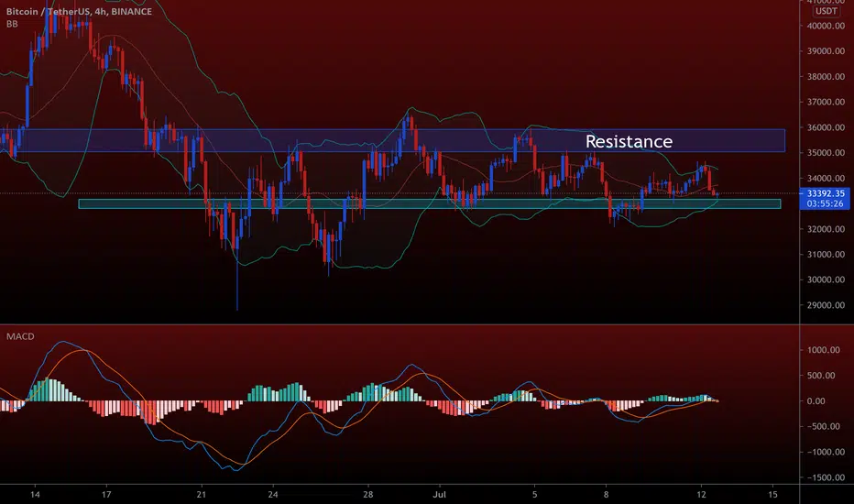Click the 38000.00 price axis label
The image size is (854, 504).
[x=826, y=77]
